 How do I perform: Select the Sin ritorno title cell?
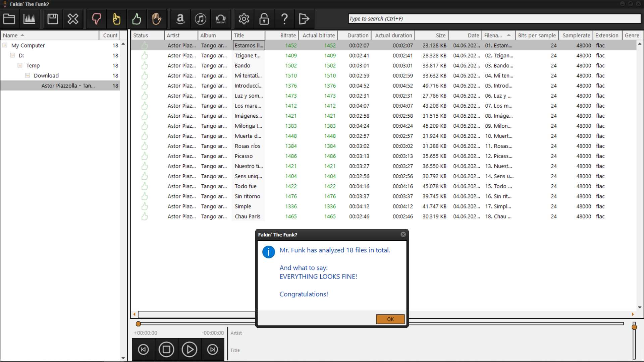(x=249, y=196)
